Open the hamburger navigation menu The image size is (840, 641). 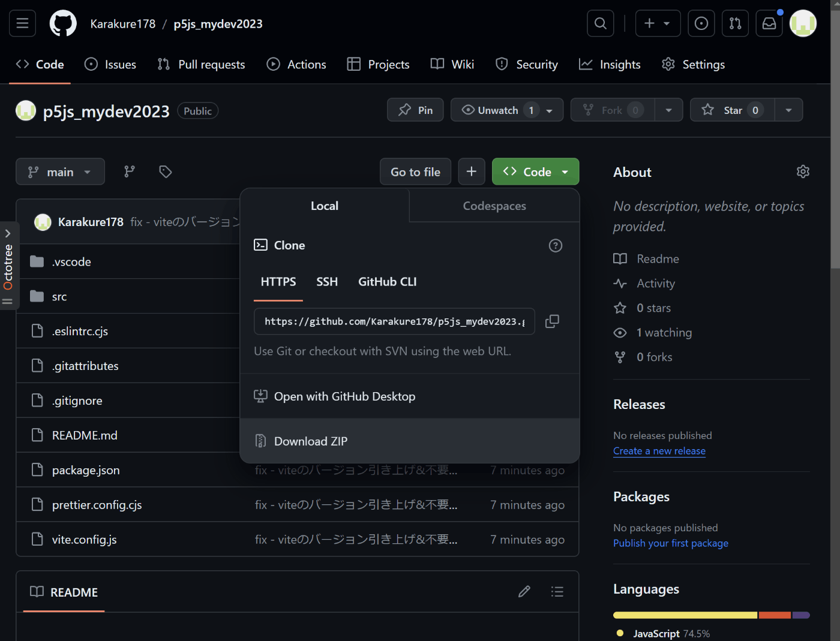click(x=22, y=23)
